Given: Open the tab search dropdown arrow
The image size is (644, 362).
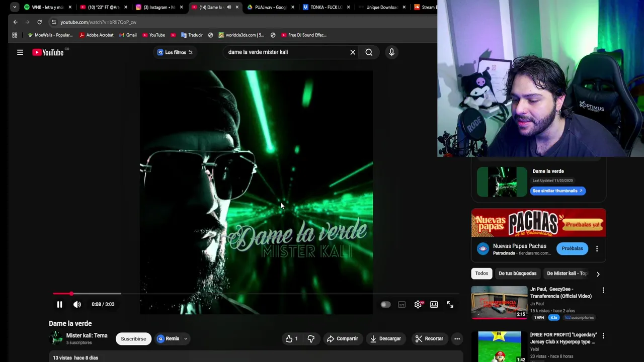Looking at the screenshot, I should pyautogui.click(x=15, y=7).
